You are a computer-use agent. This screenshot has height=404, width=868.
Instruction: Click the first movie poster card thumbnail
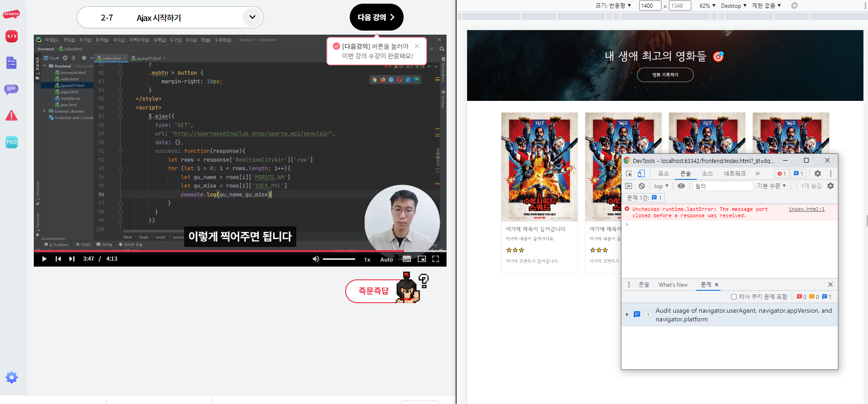pyautogui.click(x=539, y=167)
